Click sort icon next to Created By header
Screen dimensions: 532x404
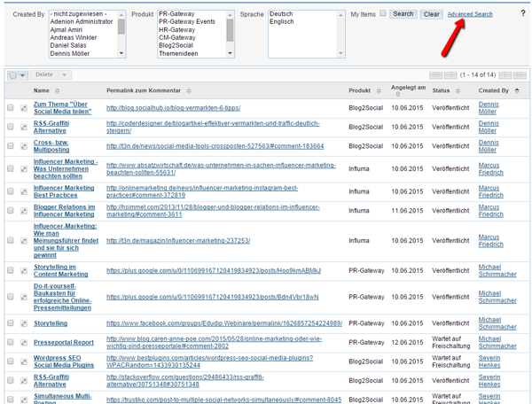[x=516, y=91]
